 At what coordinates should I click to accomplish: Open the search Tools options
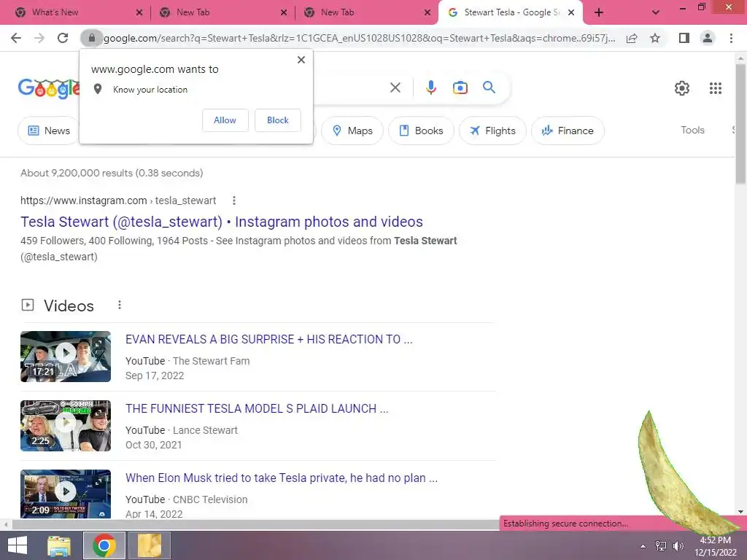tap(692, 130)
